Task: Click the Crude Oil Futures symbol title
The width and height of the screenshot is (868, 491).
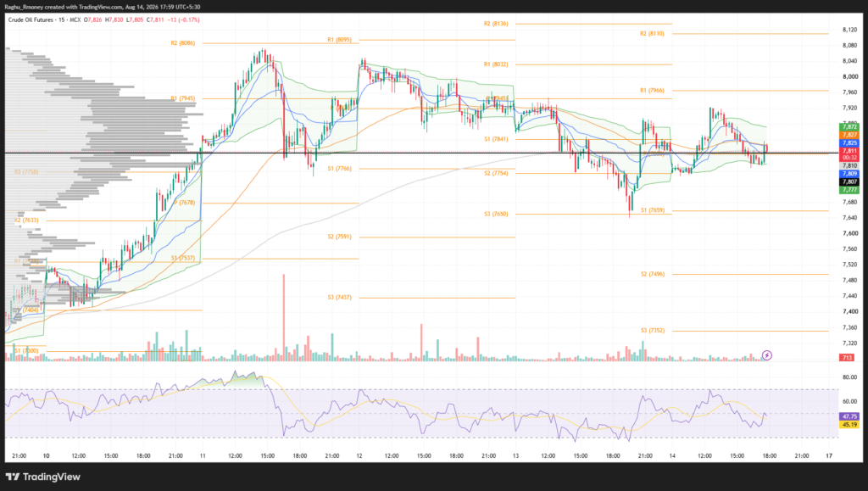Action: click(x=31, y=20)
